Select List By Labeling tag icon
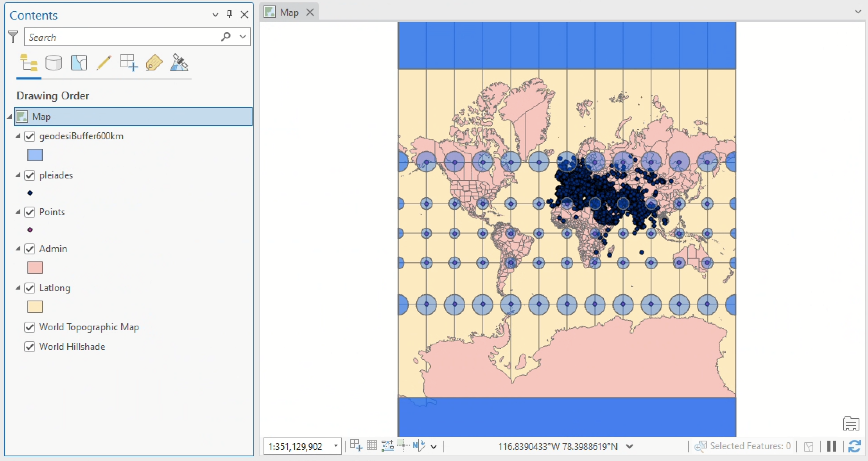The width and height of the screenshot is (868, 461). (154, 63)
